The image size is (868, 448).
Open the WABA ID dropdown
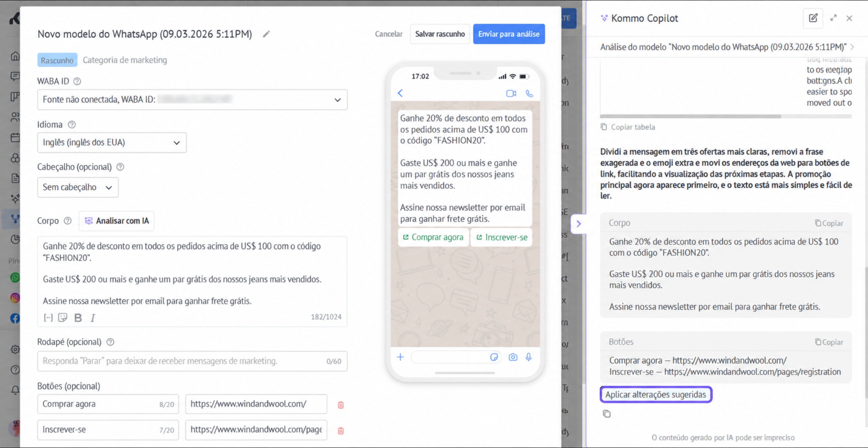pos(192,99)
